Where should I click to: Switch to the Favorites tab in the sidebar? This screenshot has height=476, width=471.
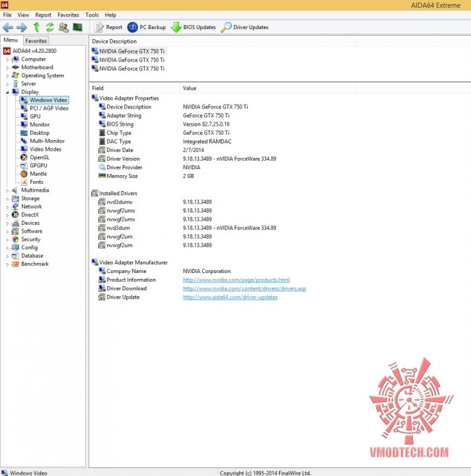pyautogui.click(x=36, y=41)
